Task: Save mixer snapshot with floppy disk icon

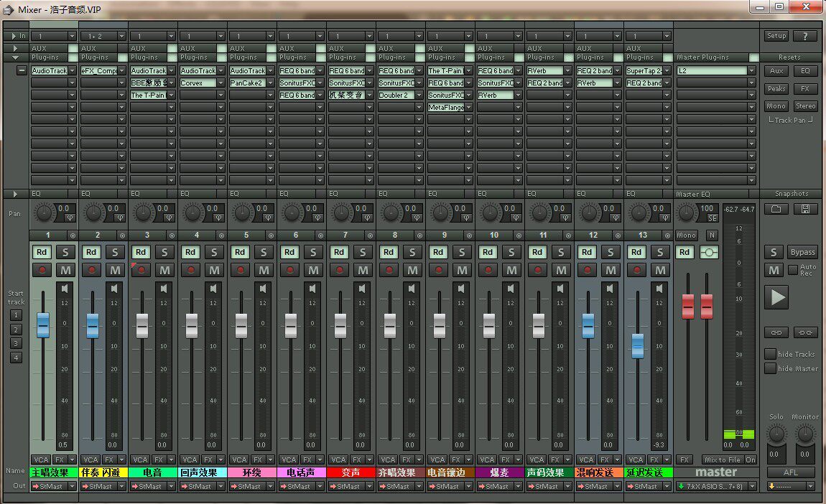Action: tap(805, 209)
